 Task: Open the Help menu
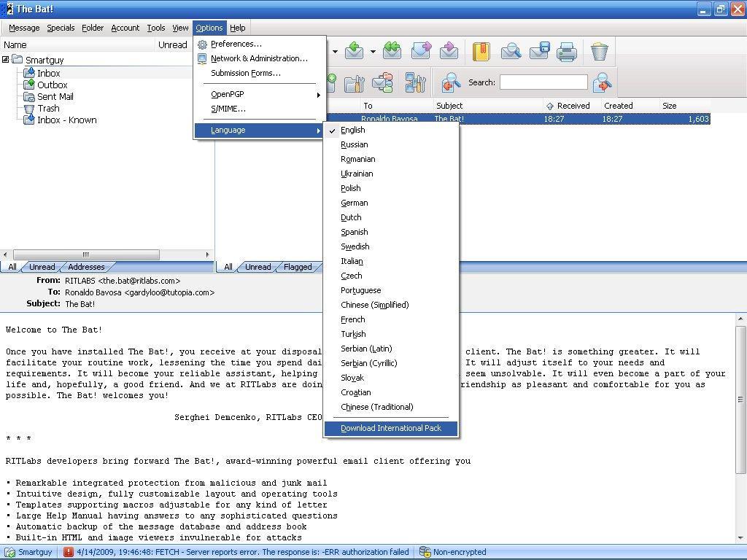[238, 28]
